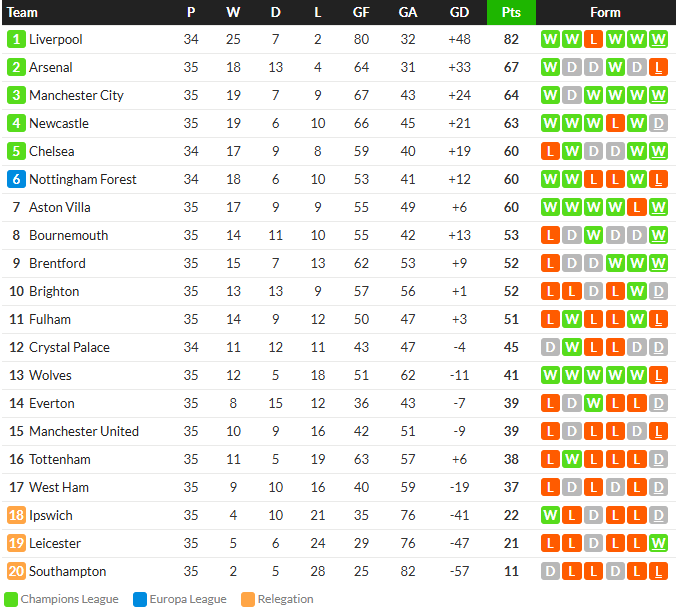Click Nottingham Forest's blue position 6 badge
Image resolution: width=678 pixels, height=615 pixels.
pos(16,179)
